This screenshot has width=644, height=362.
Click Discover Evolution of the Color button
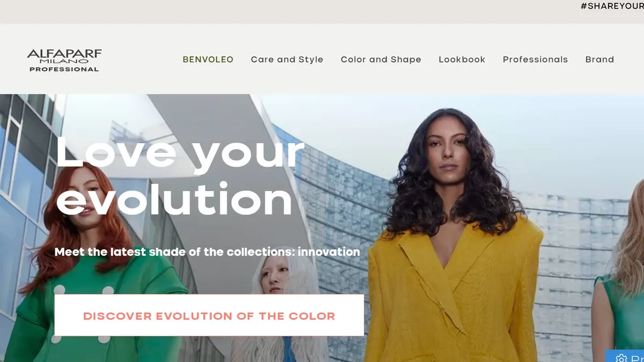pos(209,315)
